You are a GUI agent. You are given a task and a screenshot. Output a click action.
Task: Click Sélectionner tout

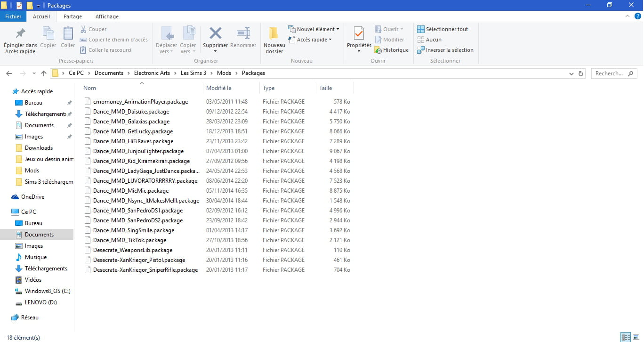[443, 29]
